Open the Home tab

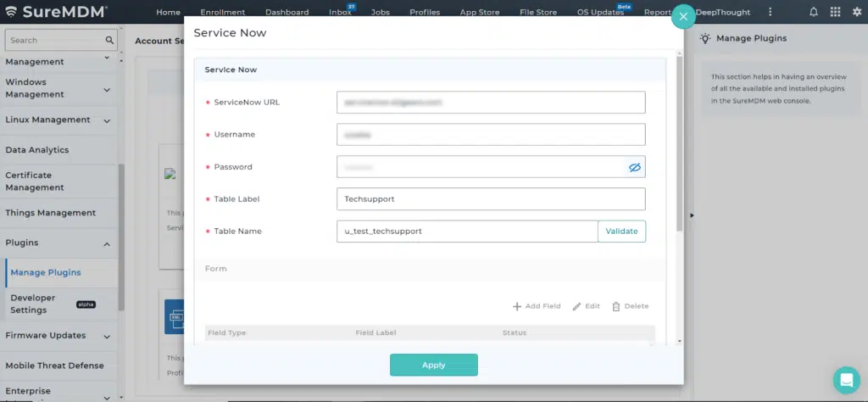[x=168, y=12]
